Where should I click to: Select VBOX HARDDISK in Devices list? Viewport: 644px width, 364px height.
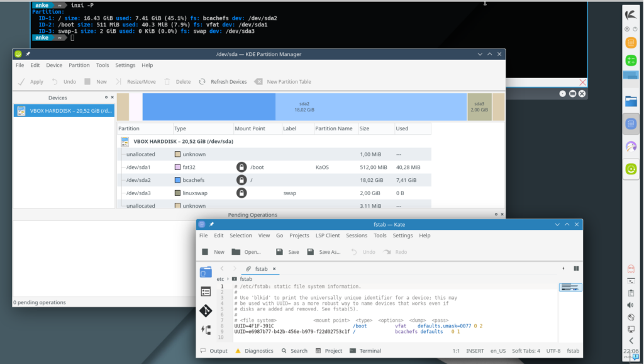(64, 111)
